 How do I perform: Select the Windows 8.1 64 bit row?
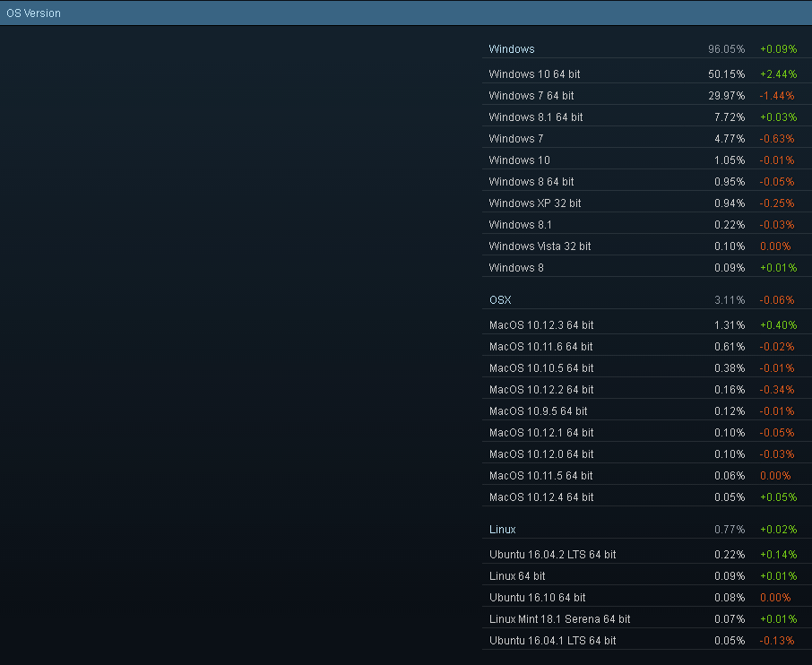coord(647,117)
